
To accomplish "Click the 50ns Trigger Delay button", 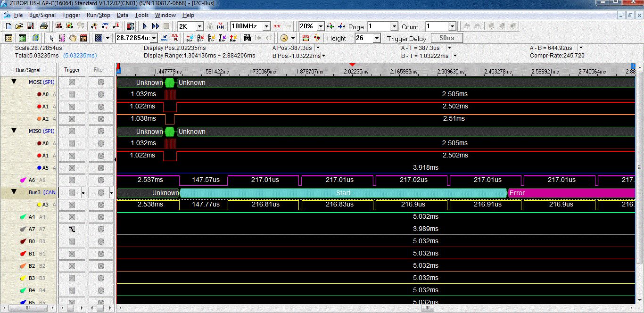I will [x=446, y=38].
